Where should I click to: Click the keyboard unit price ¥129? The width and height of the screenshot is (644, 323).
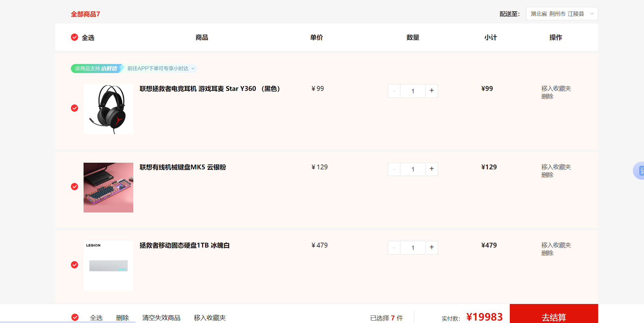tap(319, 167)
